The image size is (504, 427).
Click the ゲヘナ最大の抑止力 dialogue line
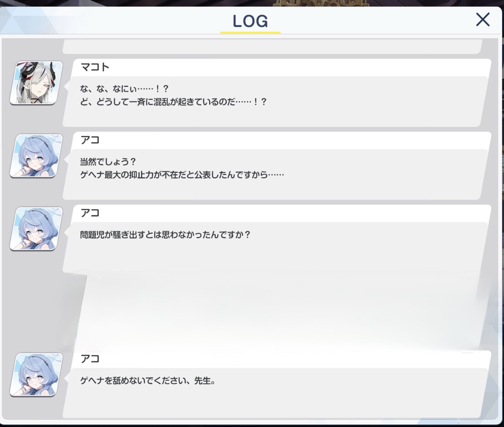(x=182, y=175)
